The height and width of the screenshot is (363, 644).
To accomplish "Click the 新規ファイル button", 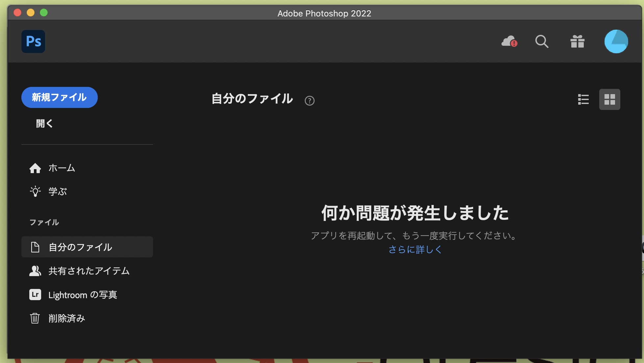I will point(59,97).
